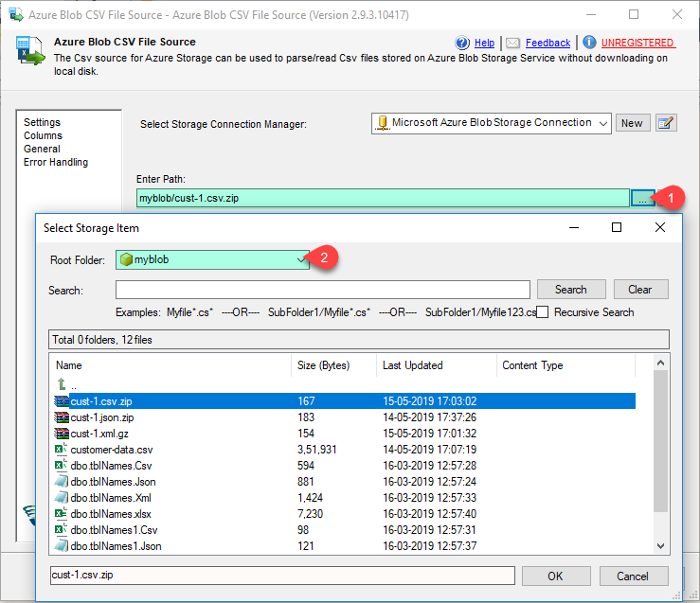700x603 pixels.
Task: Click the 3,51,931 size value
Action: click(x=317, y=450)
